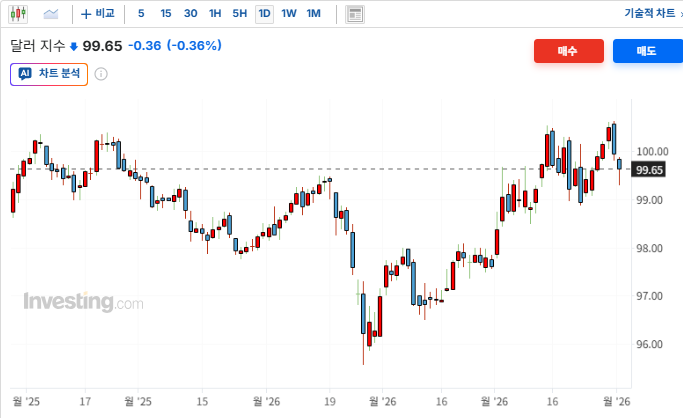Click the 97.00 price axis label
The height and width of the screenshot is (418, 683).
[x=649, y=296]
